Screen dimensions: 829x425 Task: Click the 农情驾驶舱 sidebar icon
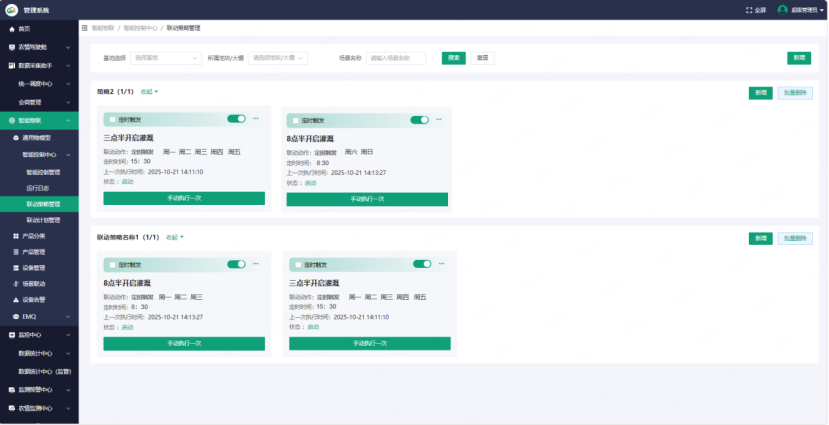point(12,47)
